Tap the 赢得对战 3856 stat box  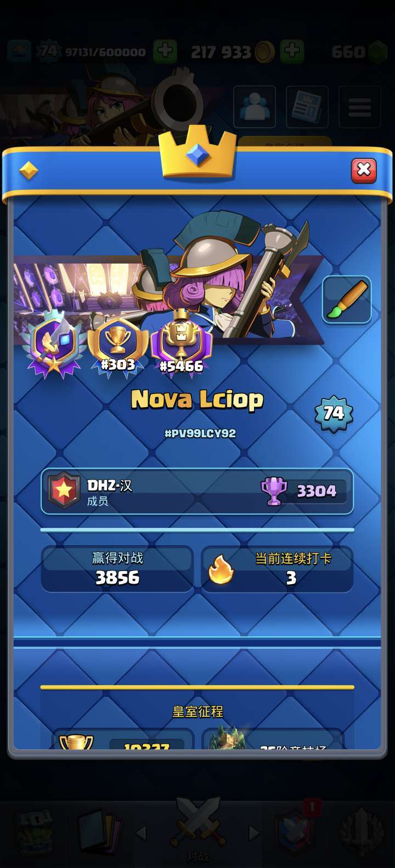coord(117,569)
